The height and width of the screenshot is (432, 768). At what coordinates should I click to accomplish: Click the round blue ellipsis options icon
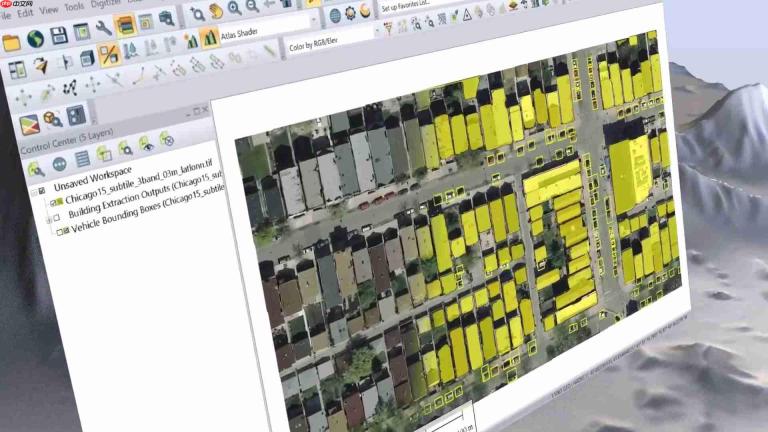[60, 164]
